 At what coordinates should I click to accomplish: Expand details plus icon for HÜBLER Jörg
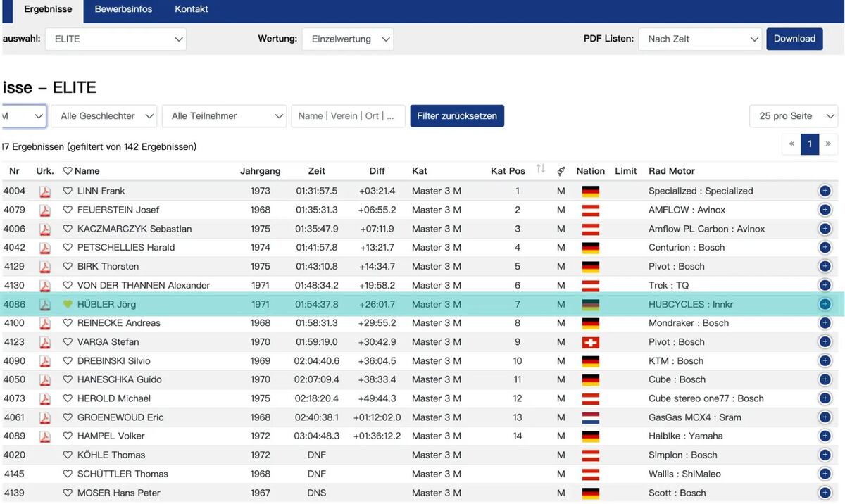pos(825,304)
